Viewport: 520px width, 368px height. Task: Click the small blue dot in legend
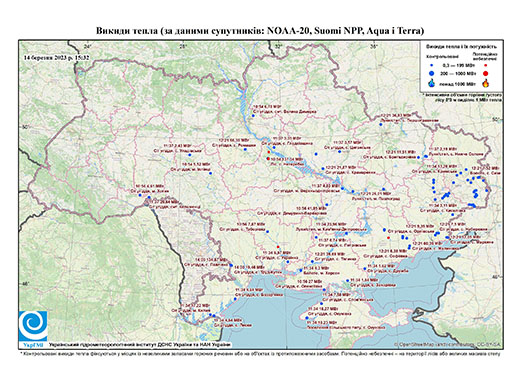[x=432, y=65]
